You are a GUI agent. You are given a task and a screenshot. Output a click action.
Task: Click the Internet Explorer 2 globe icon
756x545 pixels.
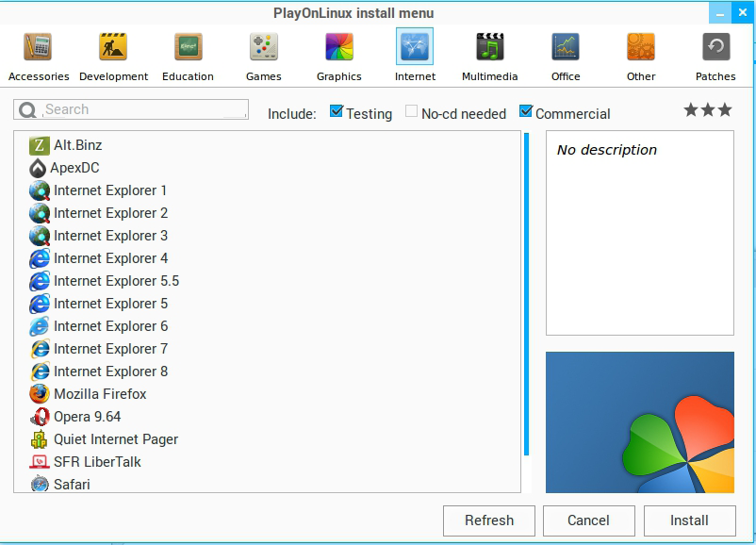coord(39,213)
